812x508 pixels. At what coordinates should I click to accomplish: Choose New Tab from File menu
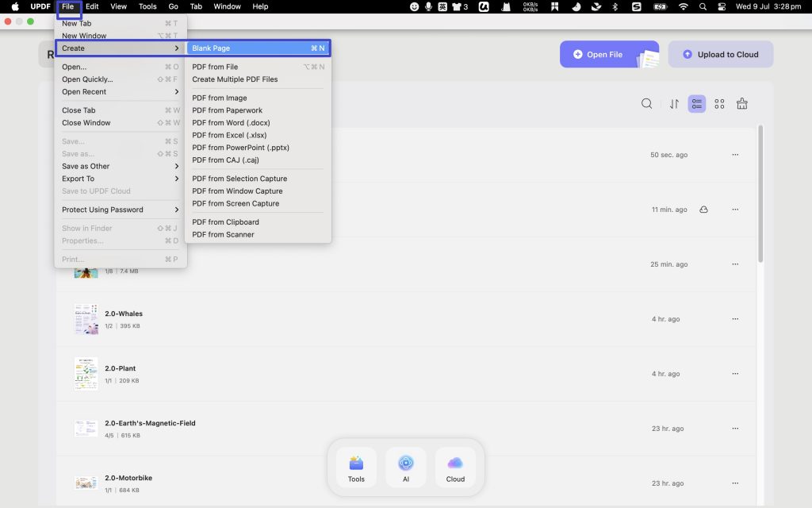[x=121, y=23]
